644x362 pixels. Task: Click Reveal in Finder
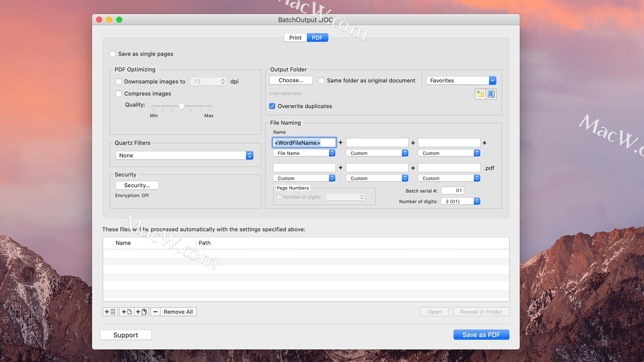click(481, 312)
